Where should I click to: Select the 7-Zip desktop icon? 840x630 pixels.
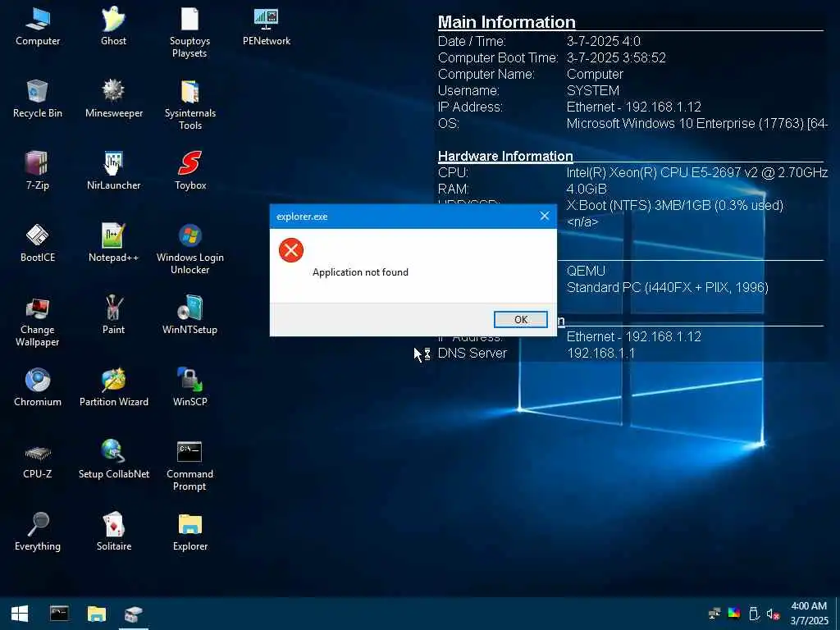pos(38,171)
